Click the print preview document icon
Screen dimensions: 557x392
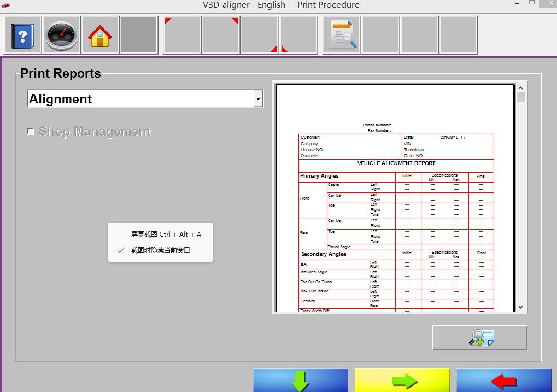(x=342, y=36)
